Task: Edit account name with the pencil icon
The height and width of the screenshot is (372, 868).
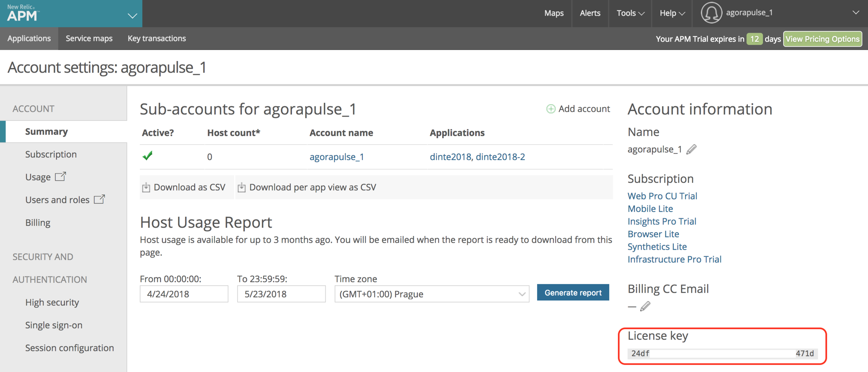Action: click(691, 149)
